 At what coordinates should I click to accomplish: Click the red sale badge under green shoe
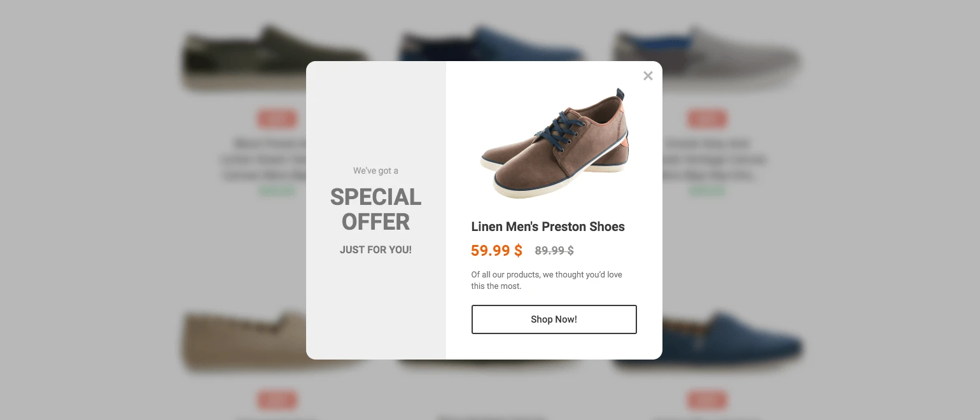(x=277, y=119)
